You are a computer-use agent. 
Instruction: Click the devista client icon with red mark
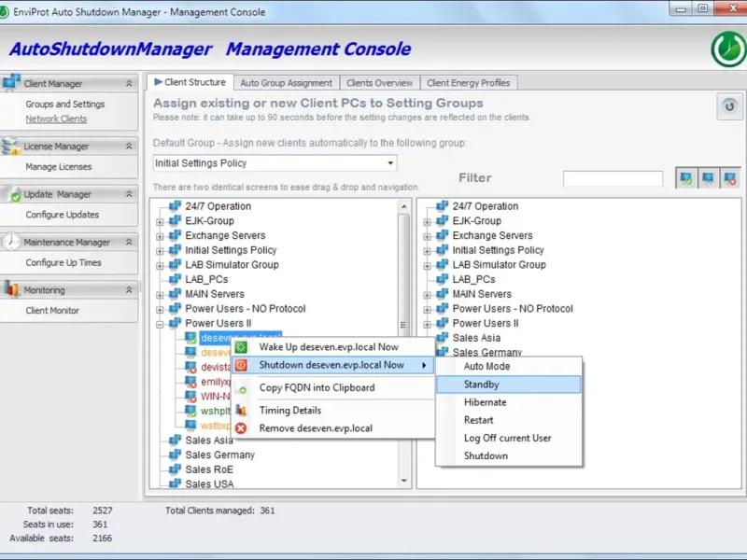(190, 367)
